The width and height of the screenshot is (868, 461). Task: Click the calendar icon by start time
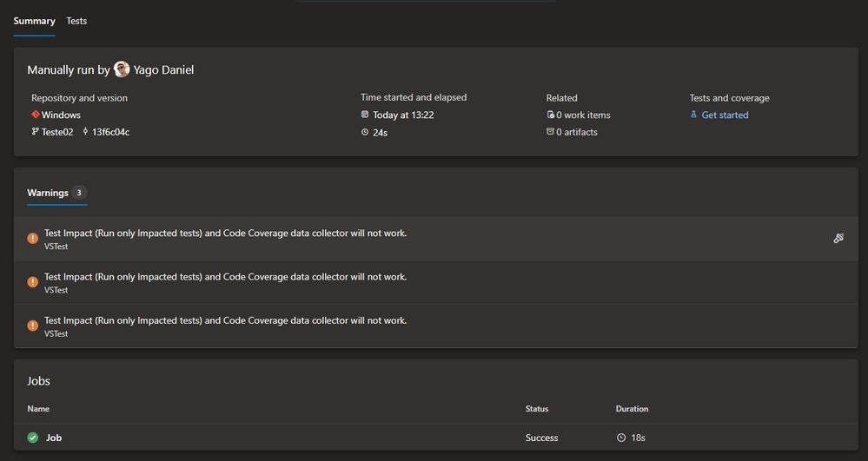pos(365,115)
